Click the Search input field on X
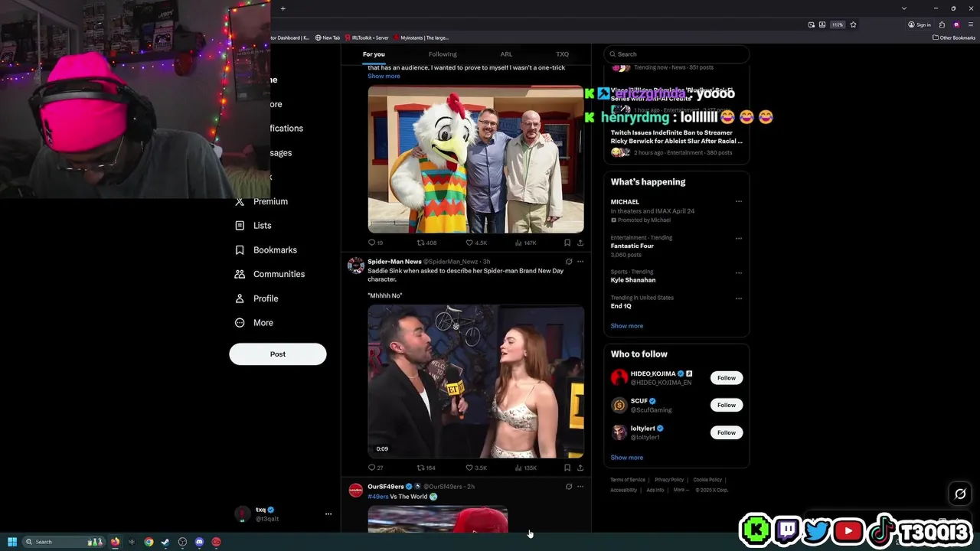Image resolution: width=980 pixels, height=551 pixels. coord(676,54)
